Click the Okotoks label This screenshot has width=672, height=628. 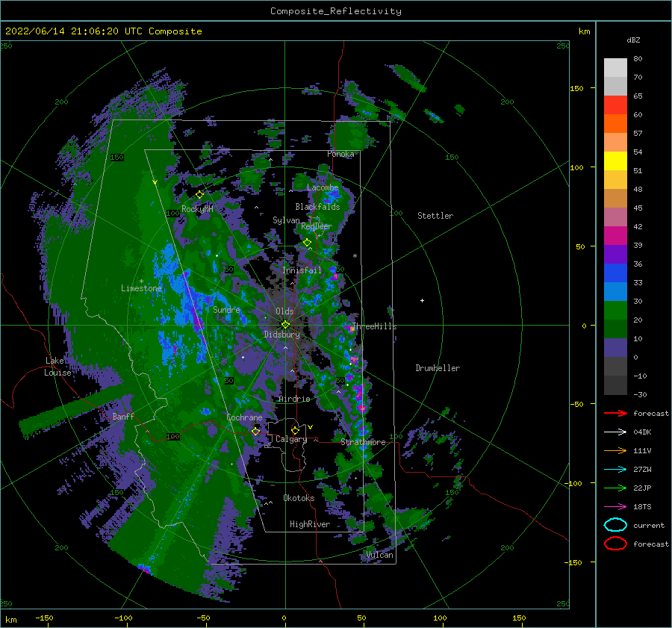[x=299, y=498]
